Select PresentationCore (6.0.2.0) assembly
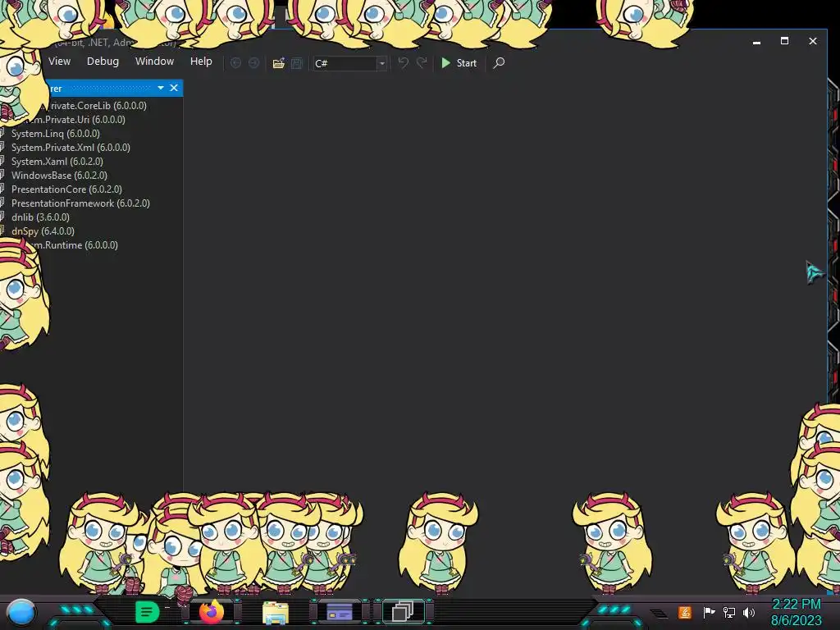The width and height of the screenshot is (840, 630). 67,189
